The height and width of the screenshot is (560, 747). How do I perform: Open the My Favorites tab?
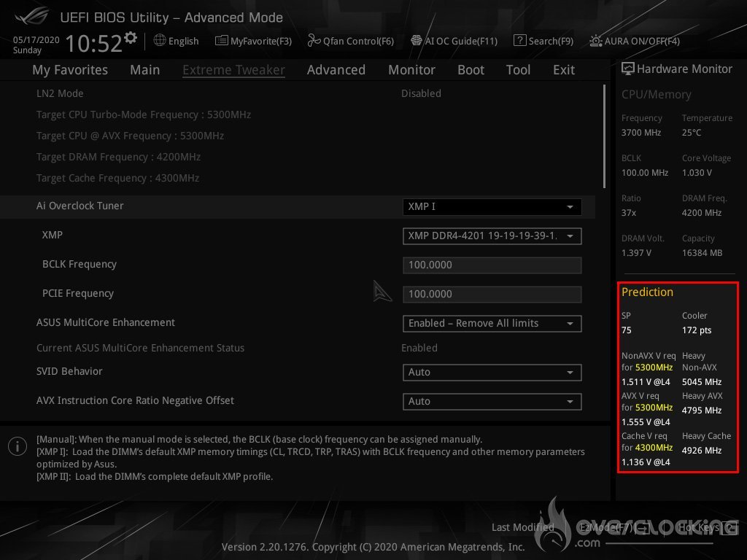[x=70, y=70]
